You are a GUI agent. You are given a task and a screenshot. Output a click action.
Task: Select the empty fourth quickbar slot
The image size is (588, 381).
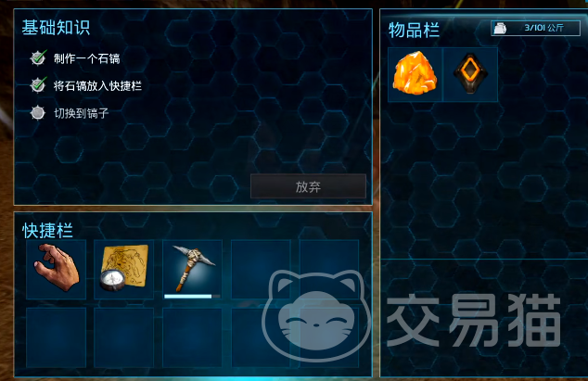pyautogui.click(x=261, y=269)
